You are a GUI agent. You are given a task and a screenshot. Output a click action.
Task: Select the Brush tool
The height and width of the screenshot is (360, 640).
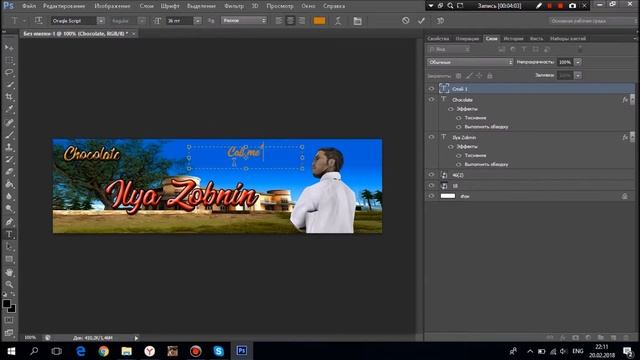click(9, 135)
